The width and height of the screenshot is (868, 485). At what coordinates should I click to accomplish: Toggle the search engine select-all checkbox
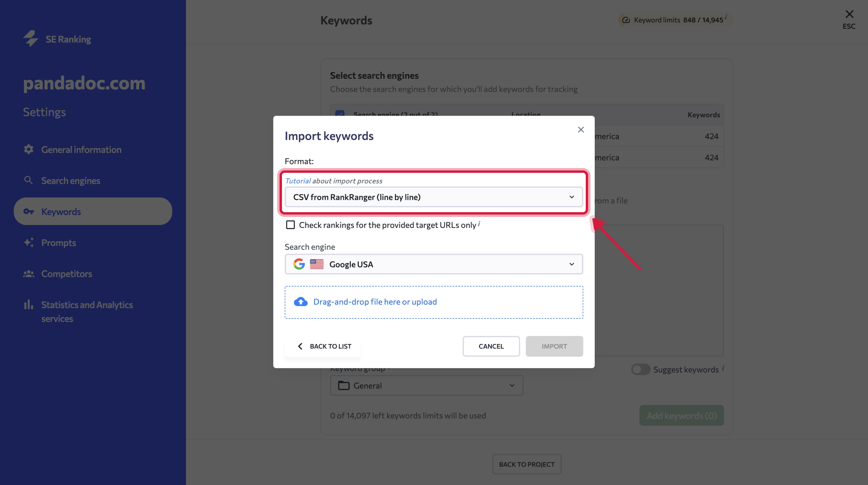coord(340,113)
